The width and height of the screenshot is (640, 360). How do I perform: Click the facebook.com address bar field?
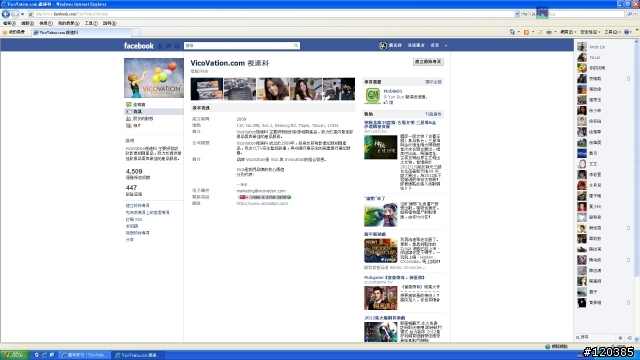click(x=271, y=14)
